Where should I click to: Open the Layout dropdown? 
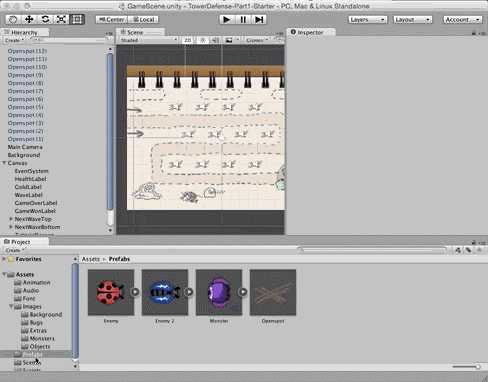[412, 20]
